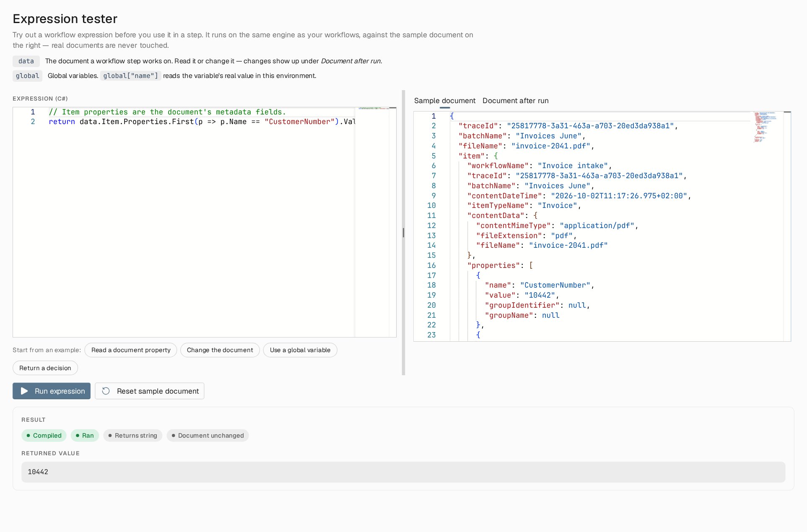Place cursor in expression line 2 return statement
Screen dimensions: 807x532
[202, 122]
